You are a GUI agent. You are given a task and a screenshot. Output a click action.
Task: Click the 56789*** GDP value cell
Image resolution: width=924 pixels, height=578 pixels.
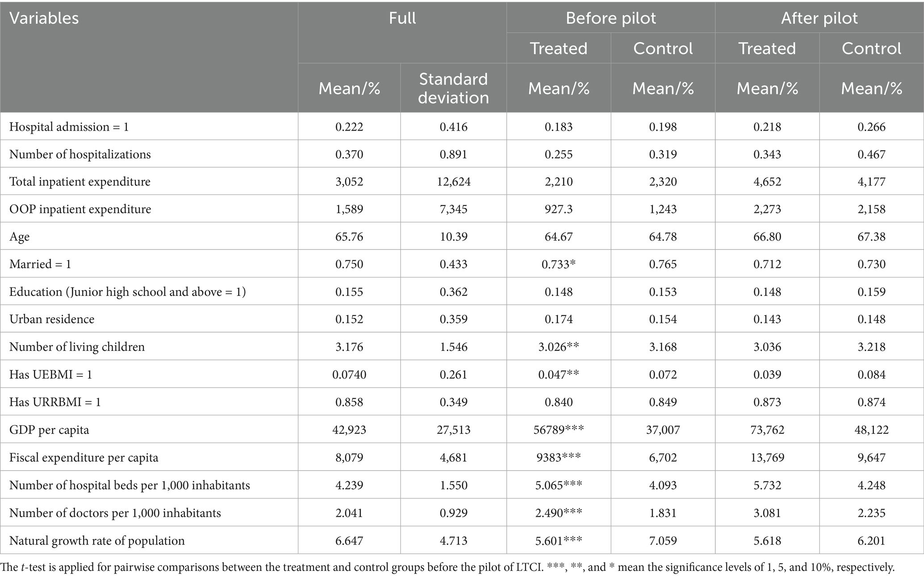pyautogui.click(x=559, y=430)
